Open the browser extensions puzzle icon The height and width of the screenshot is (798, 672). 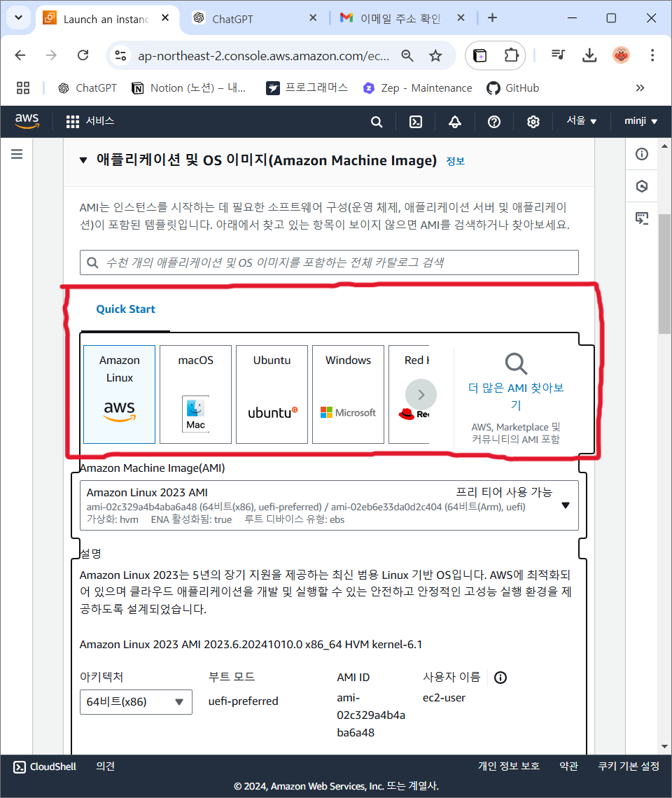coord(510,55)
